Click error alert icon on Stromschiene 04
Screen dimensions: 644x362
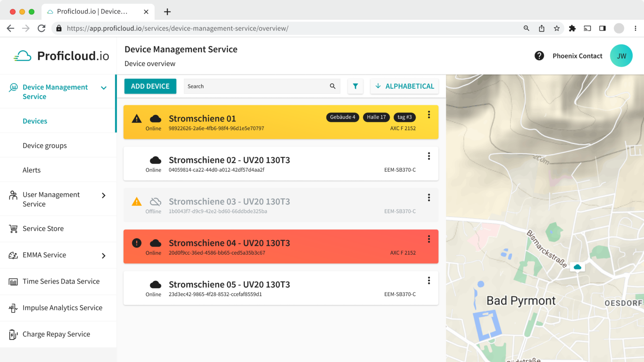click(x=137, y=243)
